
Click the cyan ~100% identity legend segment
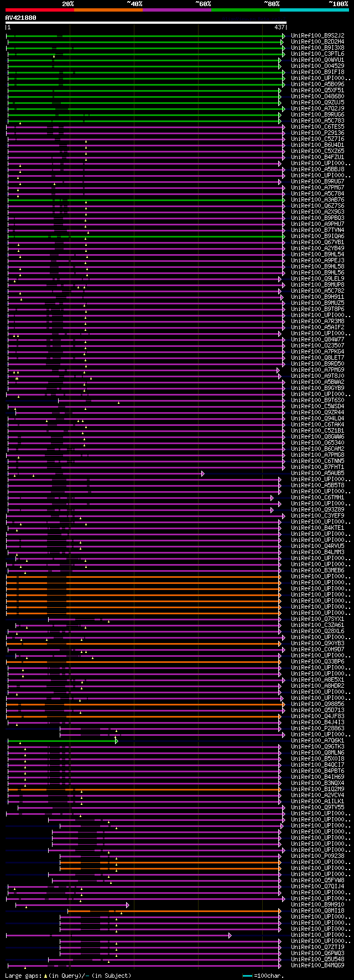(x=314, y=10)
